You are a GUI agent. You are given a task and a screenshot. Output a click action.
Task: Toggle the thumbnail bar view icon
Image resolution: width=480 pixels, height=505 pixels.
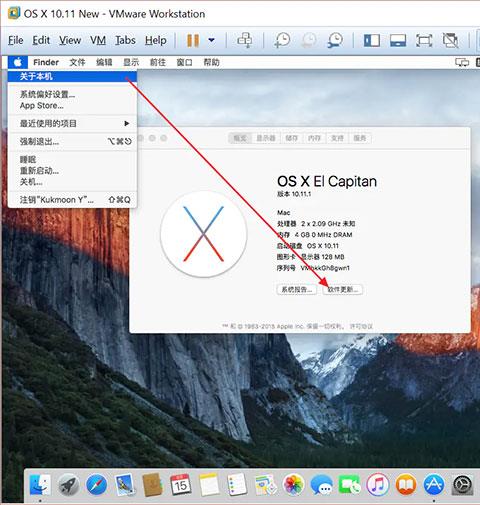click(x=398, y=40)
